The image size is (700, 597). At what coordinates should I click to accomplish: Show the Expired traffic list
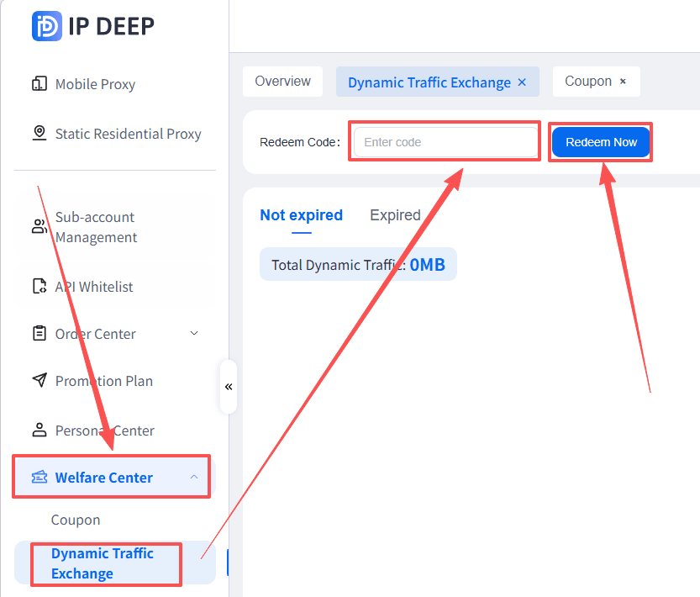pyautogui.click(x=395, y=215)
